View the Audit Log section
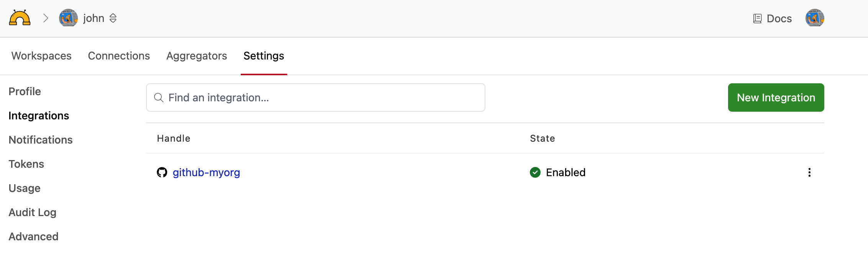 click(x=33, y=212)
